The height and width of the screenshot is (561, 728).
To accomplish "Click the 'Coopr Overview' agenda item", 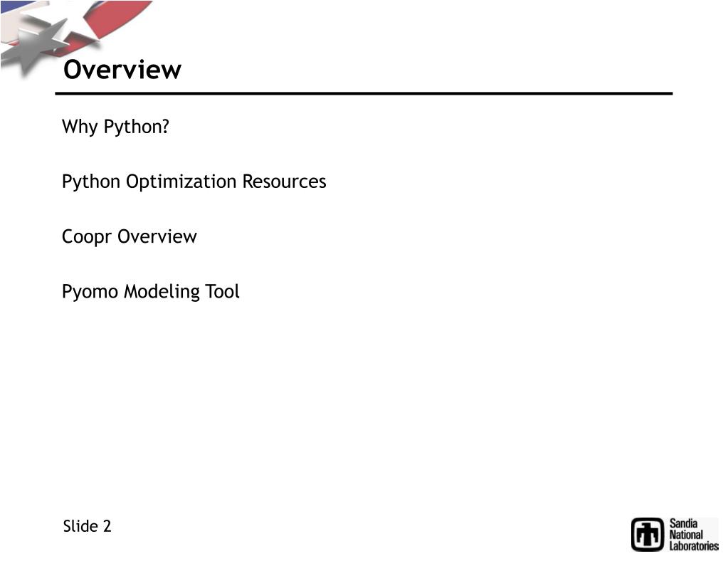I will click(x=130, y=237).
